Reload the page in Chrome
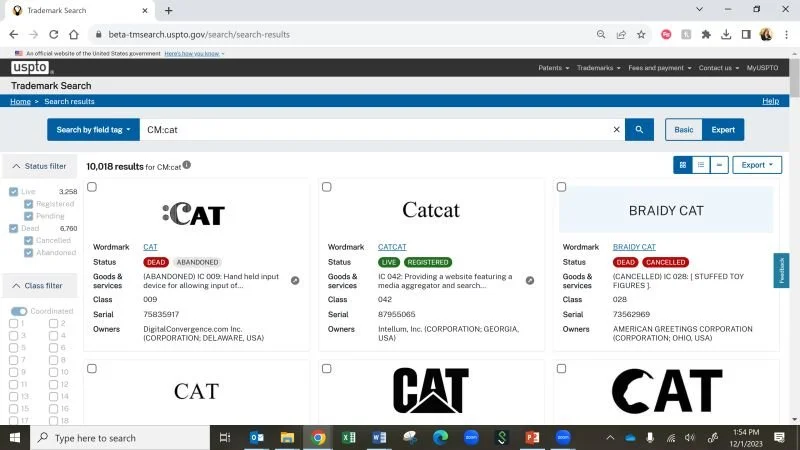800x450 pixels. click(54, 35)
